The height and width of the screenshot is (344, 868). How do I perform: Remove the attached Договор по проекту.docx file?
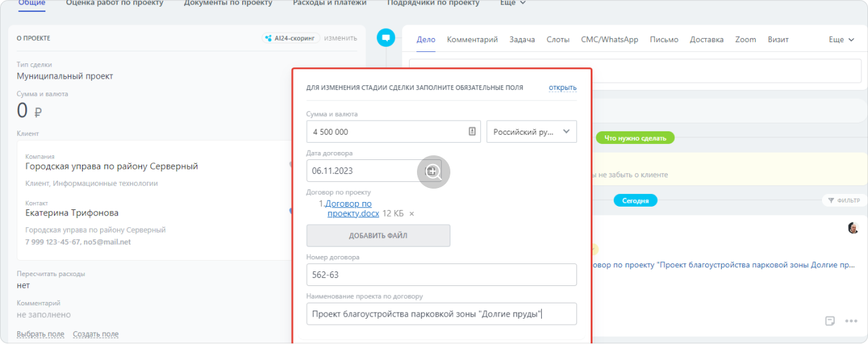[x=412, y=214]
